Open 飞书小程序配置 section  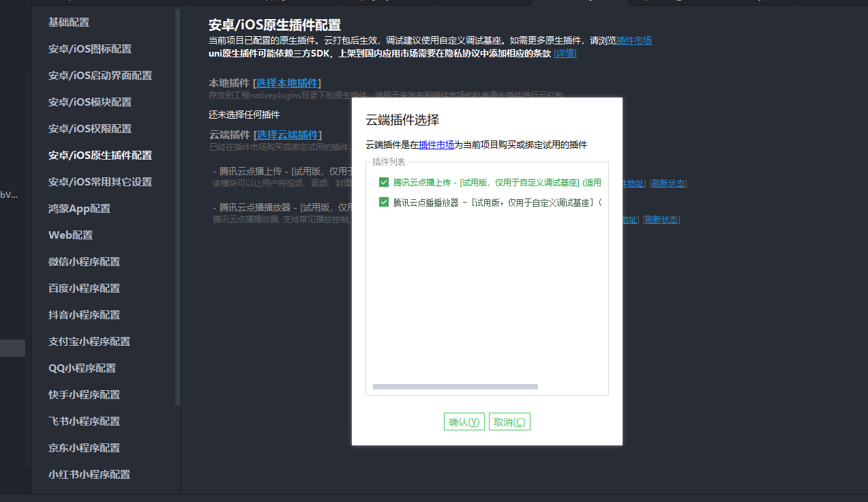tap(84, 422)
